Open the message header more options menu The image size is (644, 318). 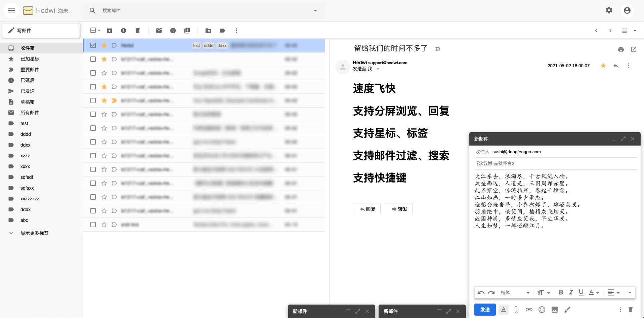[x=629, y=66]
